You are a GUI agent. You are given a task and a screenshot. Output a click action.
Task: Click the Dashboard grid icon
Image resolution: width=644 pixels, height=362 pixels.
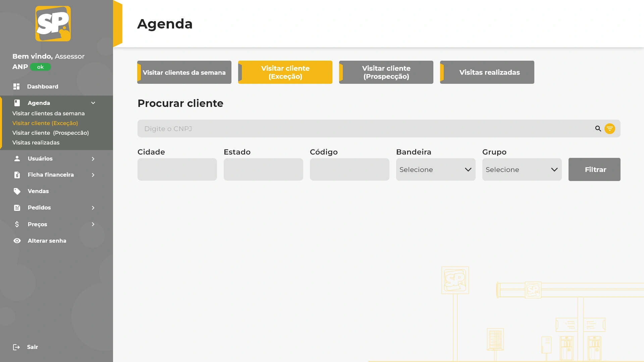pos(16,86)
